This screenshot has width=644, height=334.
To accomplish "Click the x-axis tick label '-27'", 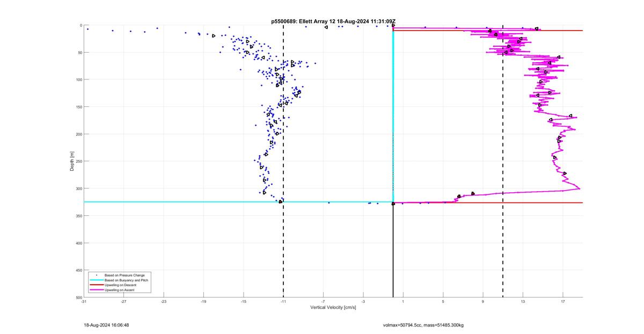I will 123,302.
